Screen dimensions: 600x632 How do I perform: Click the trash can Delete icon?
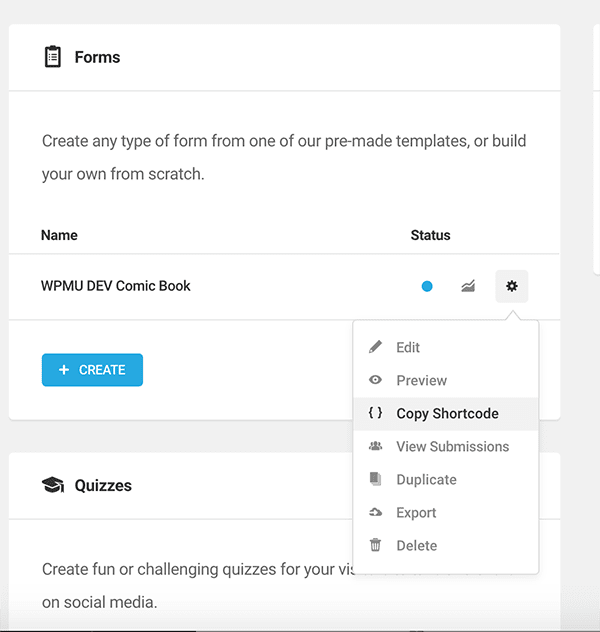point(376,545)
